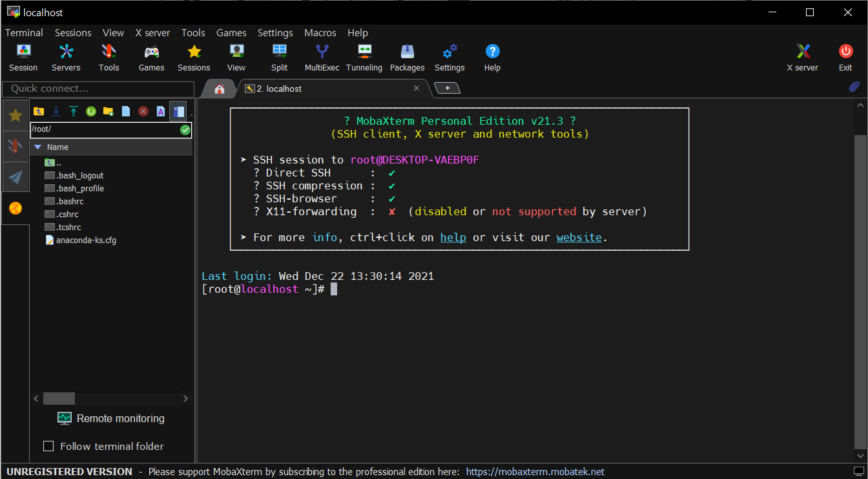Open the Tools menu

coord(193,33)
